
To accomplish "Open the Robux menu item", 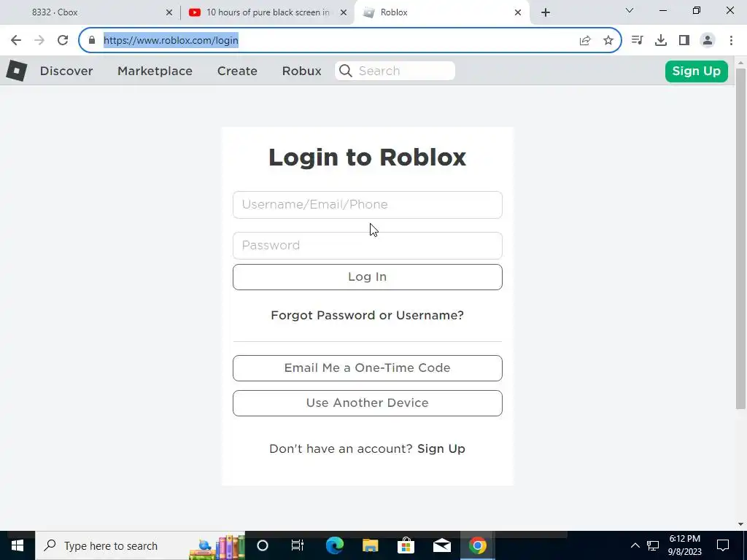I will click(301, 71).
